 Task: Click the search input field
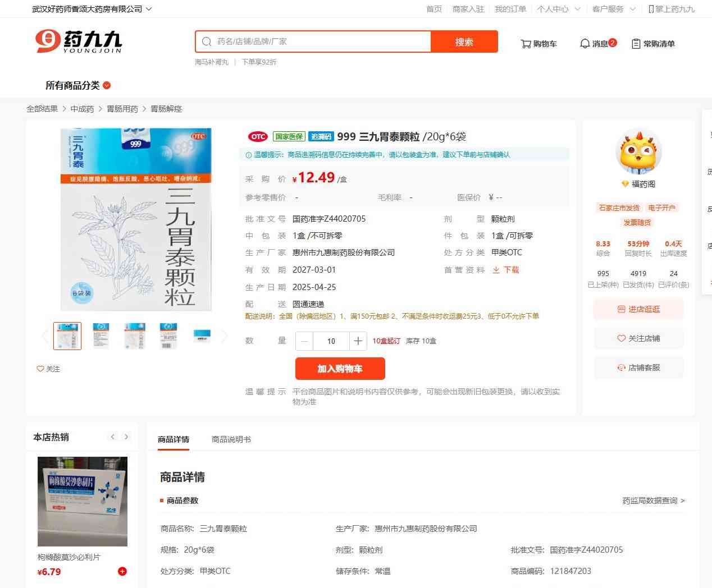pyautogui.click(x=320, y=42)
